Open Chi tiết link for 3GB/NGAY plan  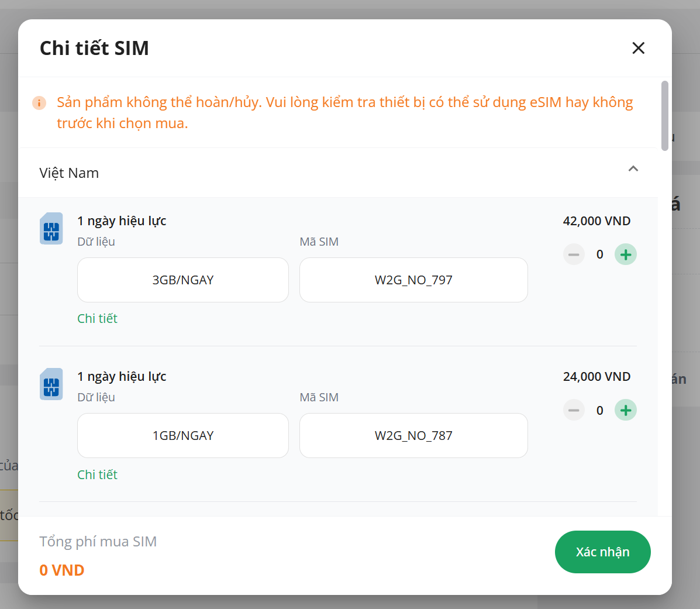tap(97, 318)
